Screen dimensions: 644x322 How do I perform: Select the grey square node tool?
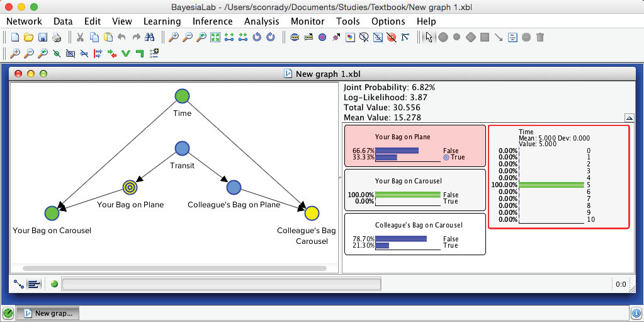[x=485, y=37]
